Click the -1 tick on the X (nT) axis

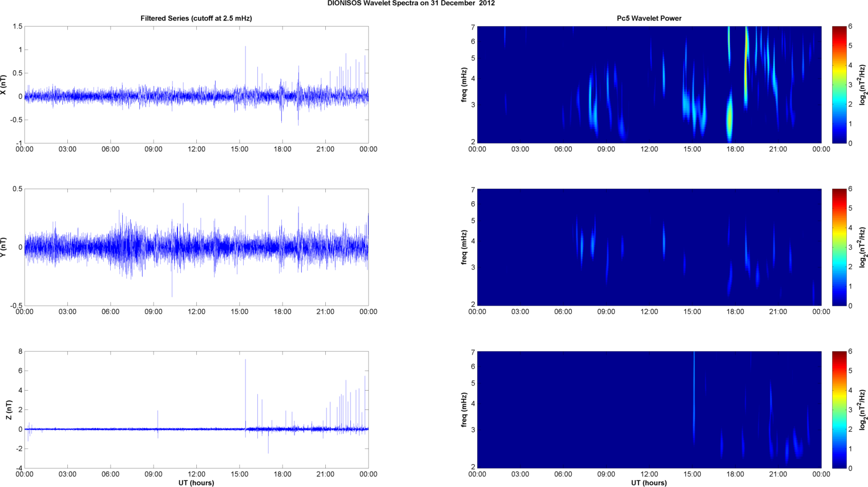pos(19,143)
